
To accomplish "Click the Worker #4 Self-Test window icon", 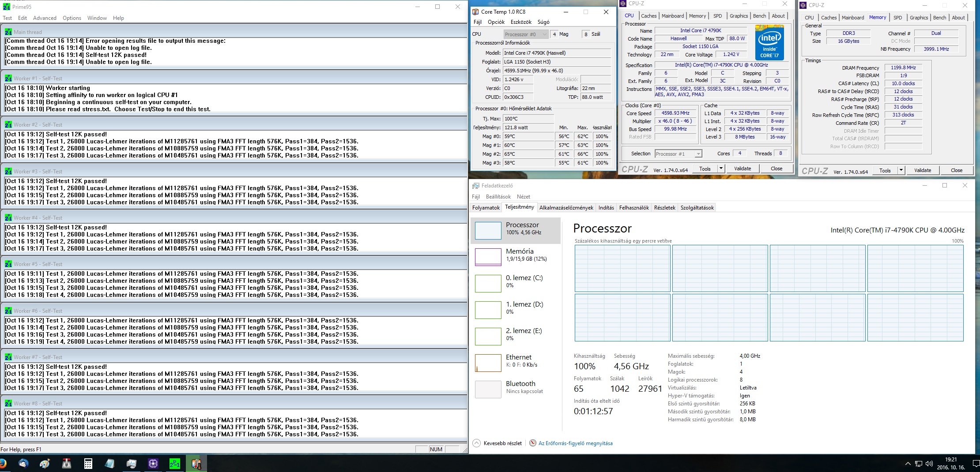I will pos(8,217).
